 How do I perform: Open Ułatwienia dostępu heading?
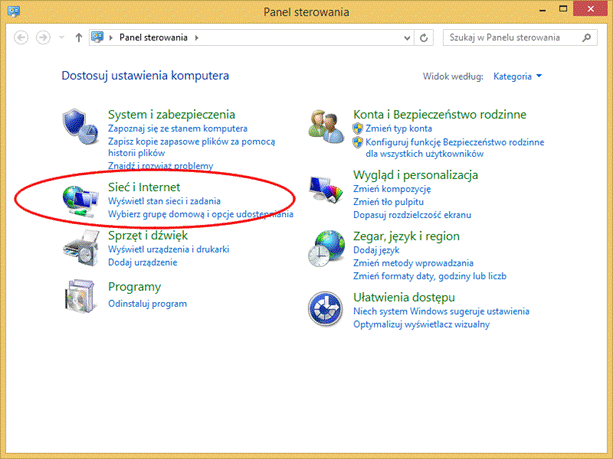coord(404,298)
